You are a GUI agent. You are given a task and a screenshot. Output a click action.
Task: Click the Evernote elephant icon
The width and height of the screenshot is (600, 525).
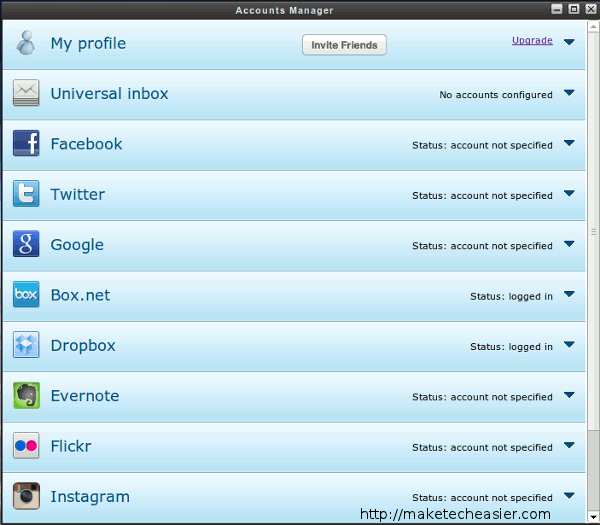[26, 395]
